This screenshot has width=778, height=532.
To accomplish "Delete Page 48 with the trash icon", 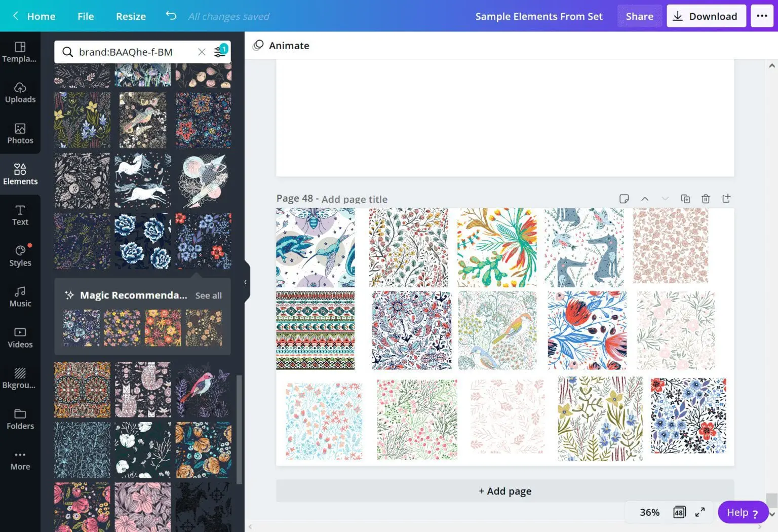I will click(706, 199).
